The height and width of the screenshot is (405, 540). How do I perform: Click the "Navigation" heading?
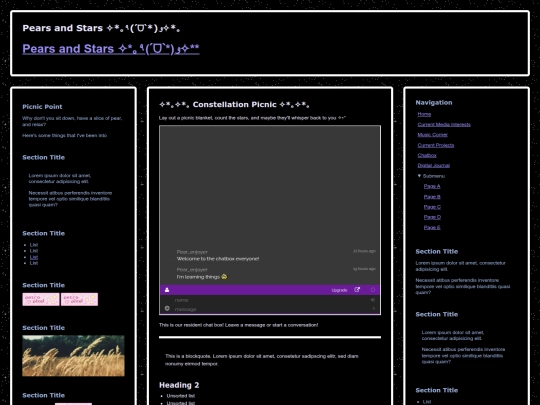(x=434, y=103)
